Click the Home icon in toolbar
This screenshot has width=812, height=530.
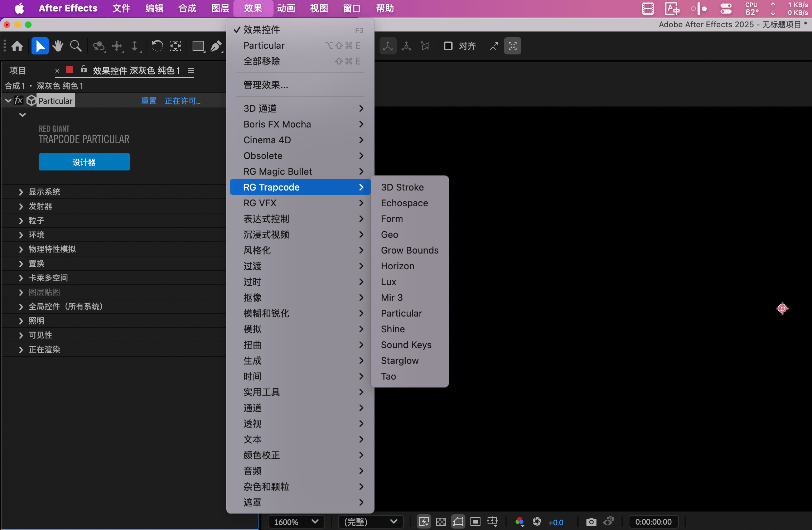(x=17, y=46)
